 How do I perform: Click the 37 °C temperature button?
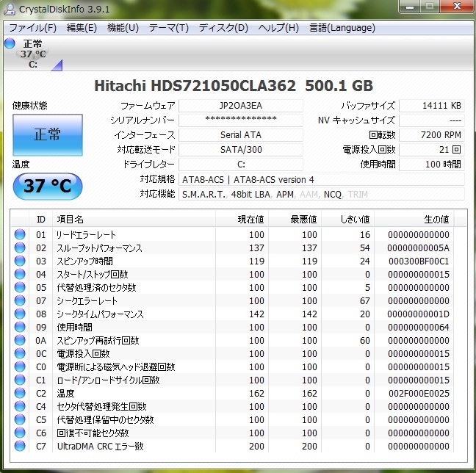48,185
